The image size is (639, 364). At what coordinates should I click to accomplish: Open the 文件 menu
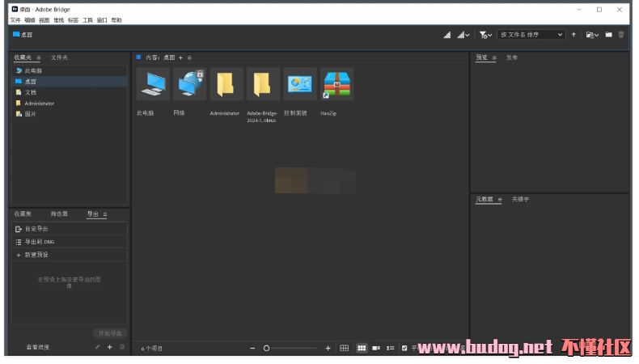(15, 20)
